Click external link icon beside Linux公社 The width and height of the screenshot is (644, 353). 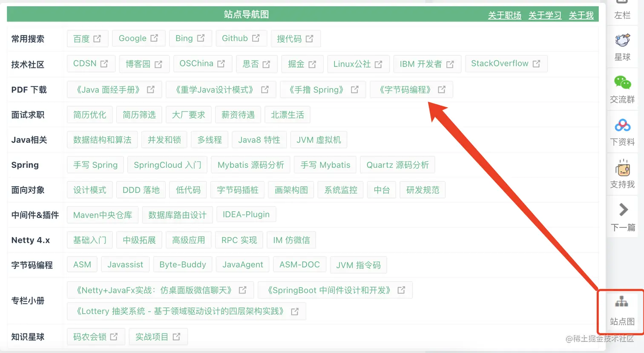[378, 64]
